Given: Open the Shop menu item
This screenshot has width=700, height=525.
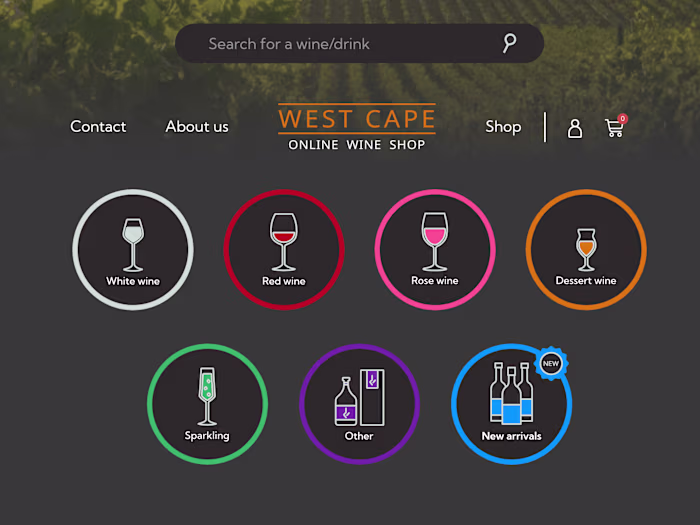Looking at the screenshot, I should tap(503, 127).
